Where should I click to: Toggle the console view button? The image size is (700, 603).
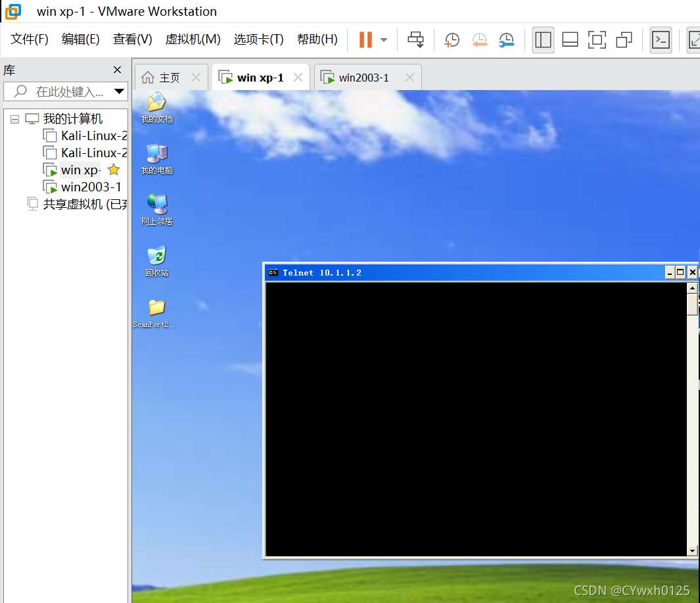pyautogui.click(x=661, y=39)
